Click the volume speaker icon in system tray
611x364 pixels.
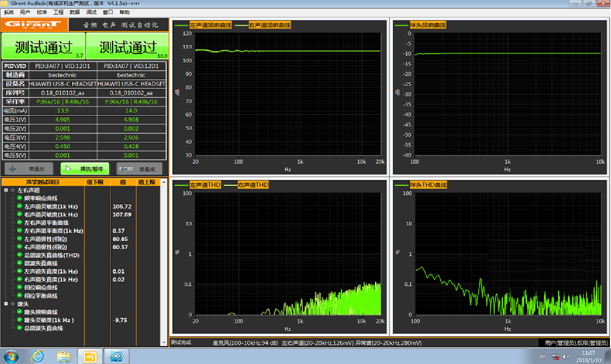(566, 356)
